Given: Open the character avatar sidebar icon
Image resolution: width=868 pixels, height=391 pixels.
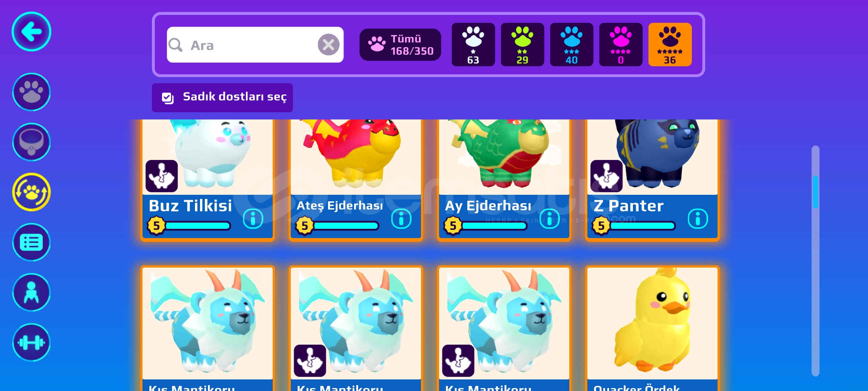Looking at the screenshot, I should pos(31,292).
